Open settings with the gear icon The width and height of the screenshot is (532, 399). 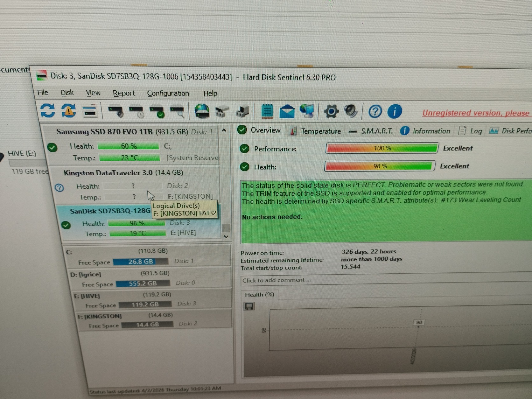click(331, 112)
